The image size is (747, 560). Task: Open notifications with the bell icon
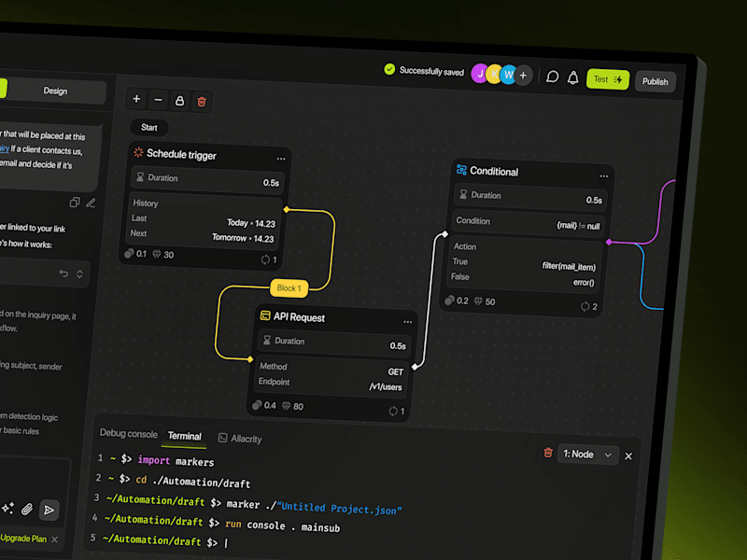(x=573, y=77)
